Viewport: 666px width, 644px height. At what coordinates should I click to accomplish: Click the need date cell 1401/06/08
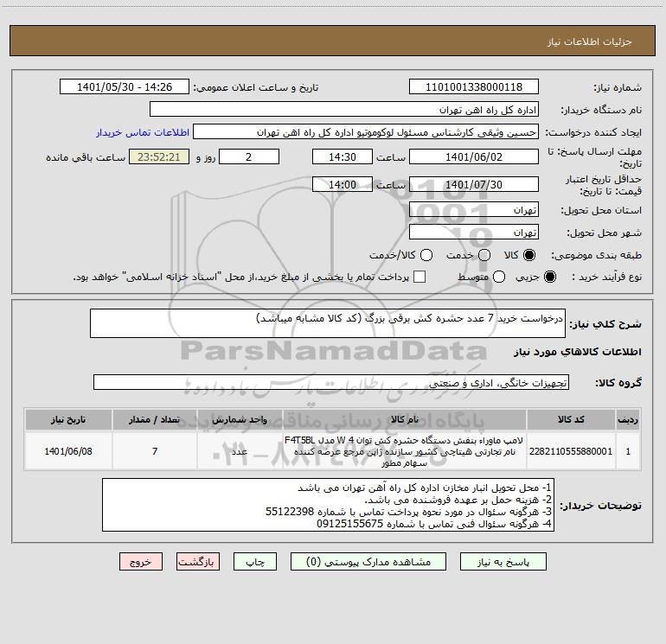68,451
